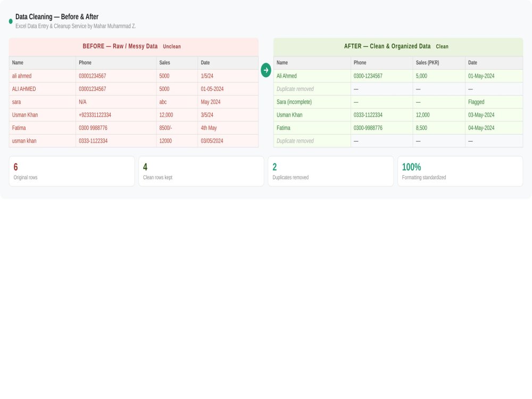Select the BEFORE — Raw / Messy Data heading

[120, 46]
